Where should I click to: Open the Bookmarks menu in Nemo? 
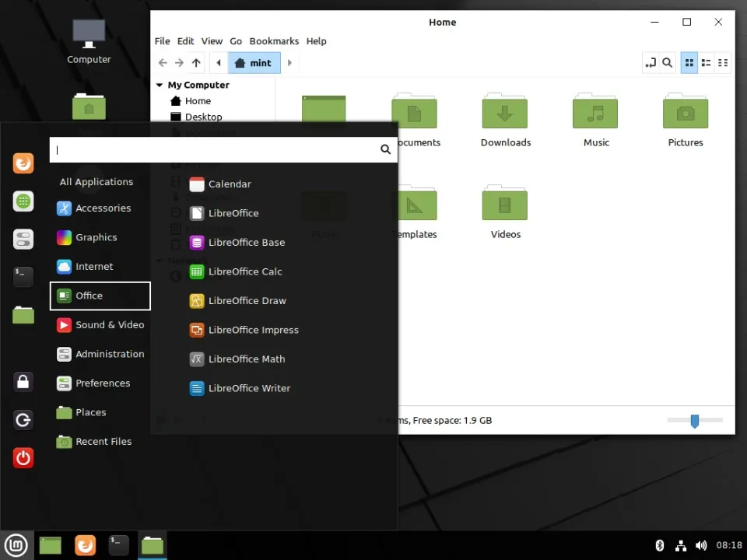[274, 41]
